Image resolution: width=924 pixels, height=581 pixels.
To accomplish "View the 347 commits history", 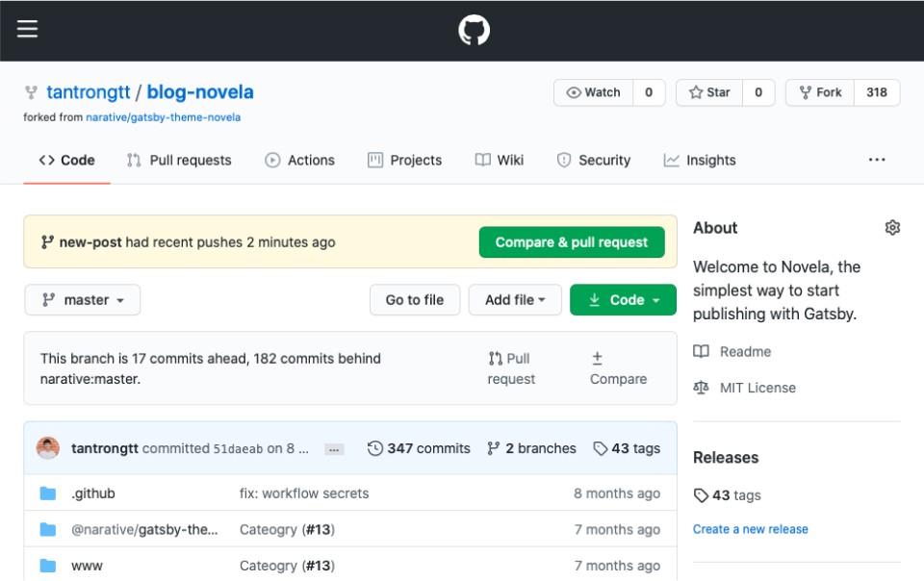I will 419,448.
